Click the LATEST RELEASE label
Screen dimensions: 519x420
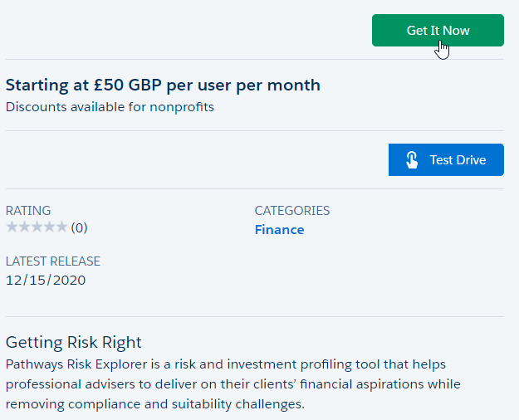pos(53,261)
